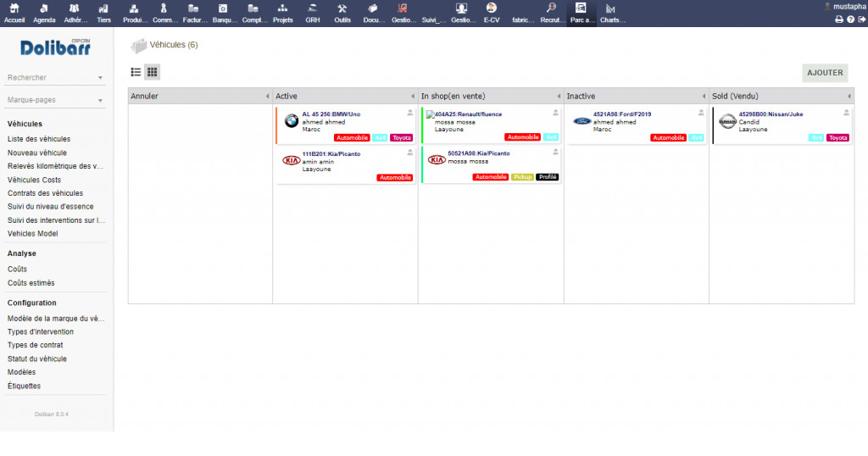Image resolution: width=868 pixels, height=456 pixels.
Task: Click the Toyota tag on BMW/Uno card
Action: (401, 138)
